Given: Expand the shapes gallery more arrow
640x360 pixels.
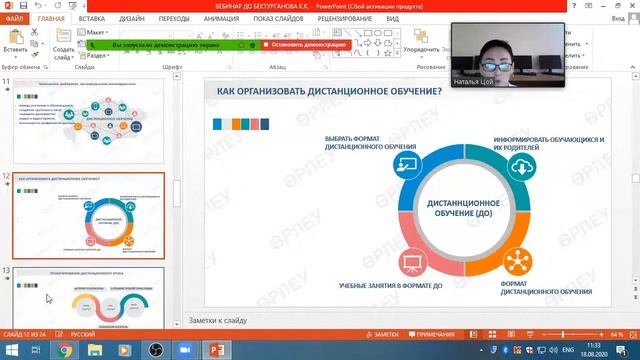Looking at the screenshot, I should (x=397, y=53).
